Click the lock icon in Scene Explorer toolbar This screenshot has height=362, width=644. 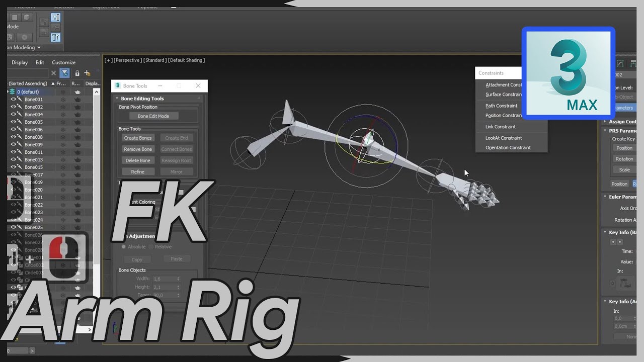77,73
